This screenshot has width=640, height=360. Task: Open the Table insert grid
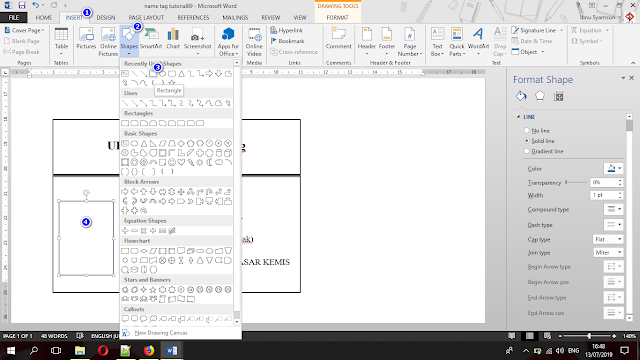(61, 42)
